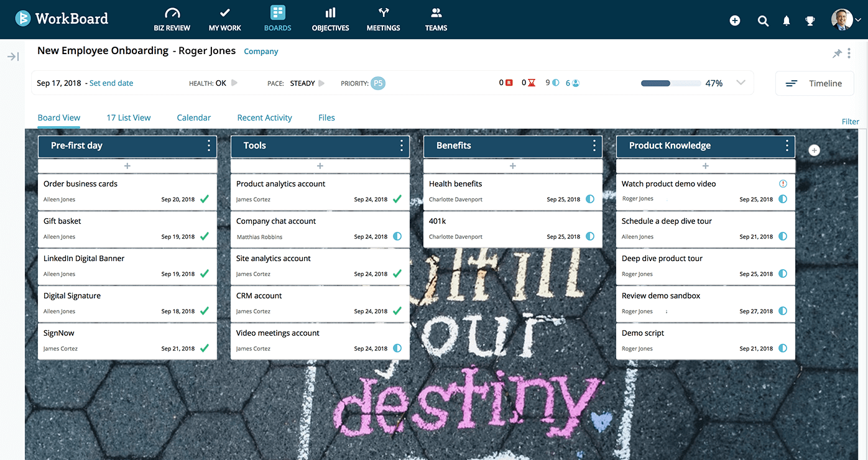Open Product Knowledge column options menu
868x460 pixels.
(x=787, y=145)
